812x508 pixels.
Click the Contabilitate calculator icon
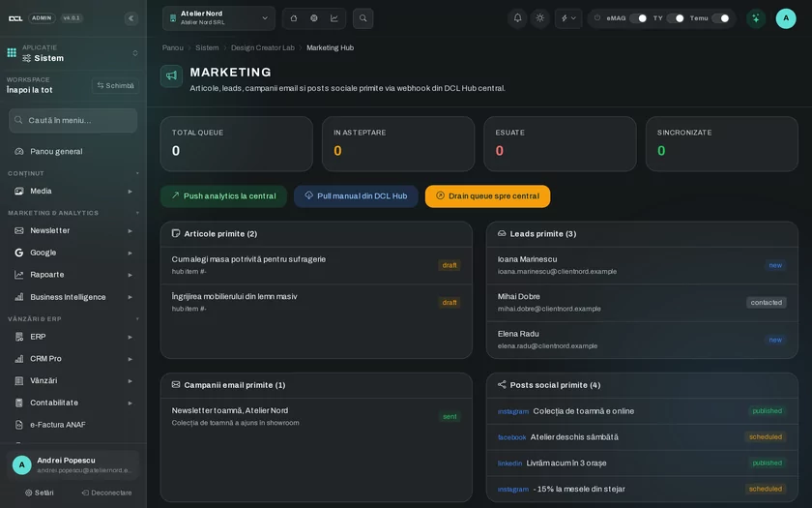[x=19, y=403]
